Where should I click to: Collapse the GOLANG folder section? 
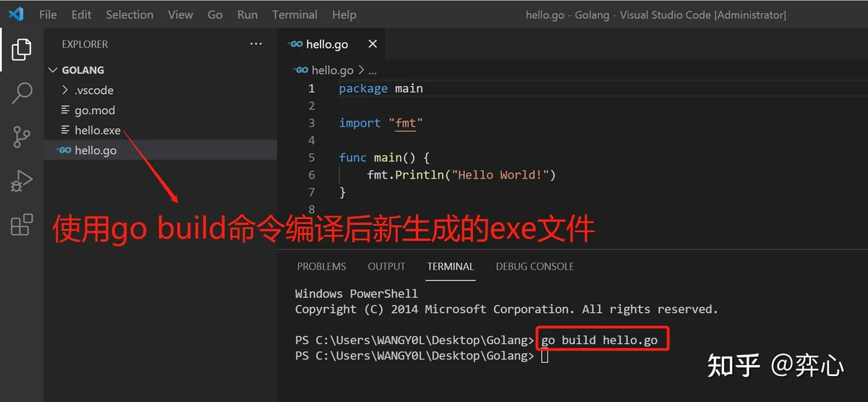coord(53,70)
